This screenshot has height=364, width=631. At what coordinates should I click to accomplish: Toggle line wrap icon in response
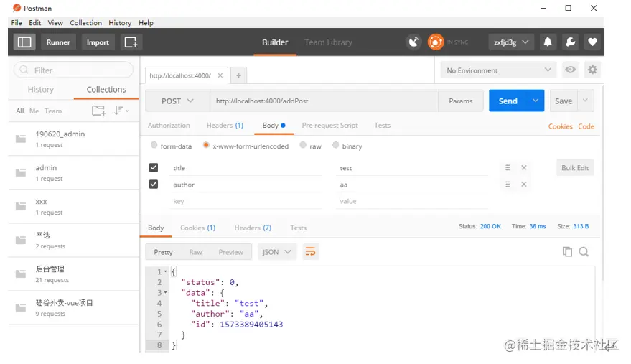(x=310, y=252)
